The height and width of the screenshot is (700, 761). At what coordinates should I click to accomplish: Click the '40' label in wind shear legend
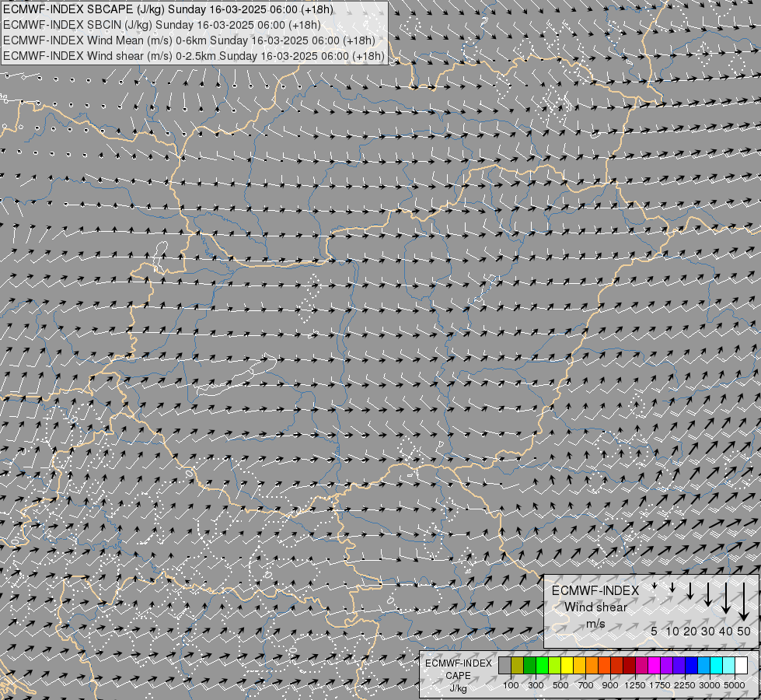[726, 631]
